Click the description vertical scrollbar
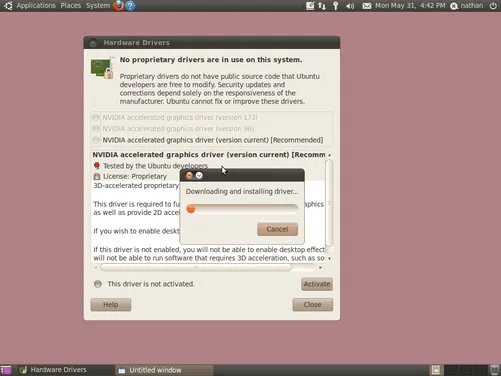The height and width of the screenshot is (376, 501). pos(329,202)
